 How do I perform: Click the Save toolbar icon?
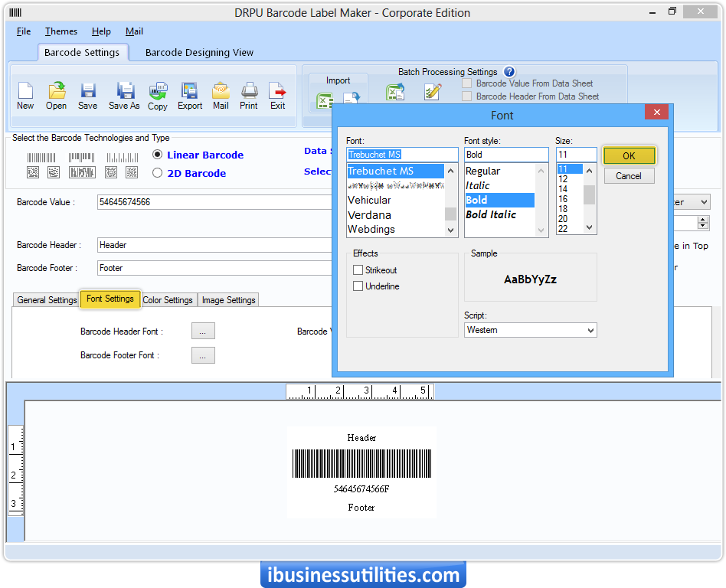pyautogui.click(x=88, y=91)
